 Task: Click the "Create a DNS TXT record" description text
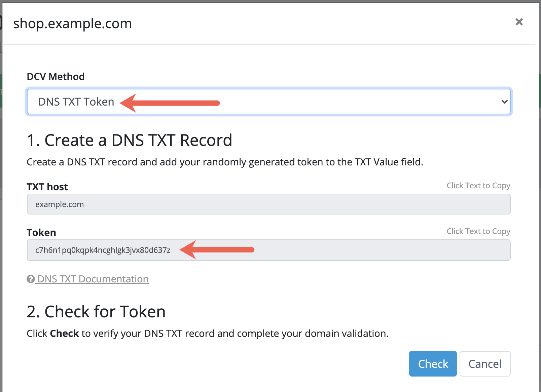point(225,162)
